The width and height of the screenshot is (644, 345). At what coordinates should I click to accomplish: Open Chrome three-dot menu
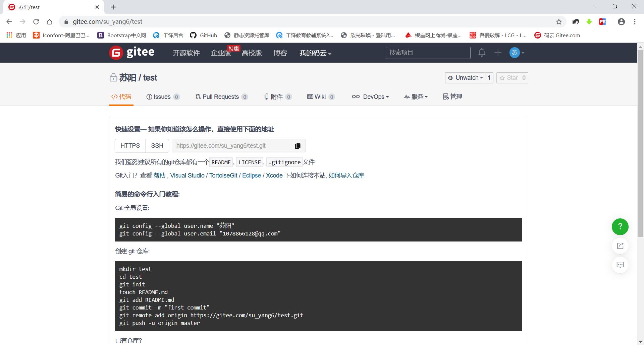click(635, 22)
